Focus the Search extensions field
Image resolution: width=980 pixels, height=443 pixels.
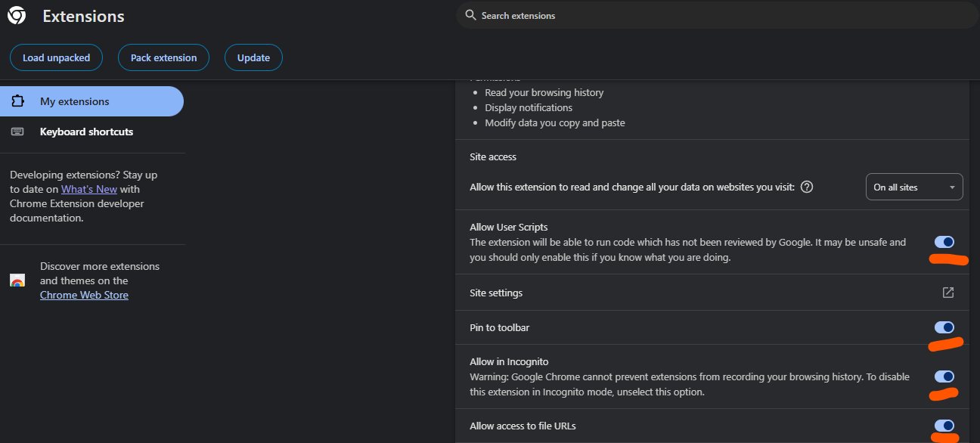click(x=681, y=15)
